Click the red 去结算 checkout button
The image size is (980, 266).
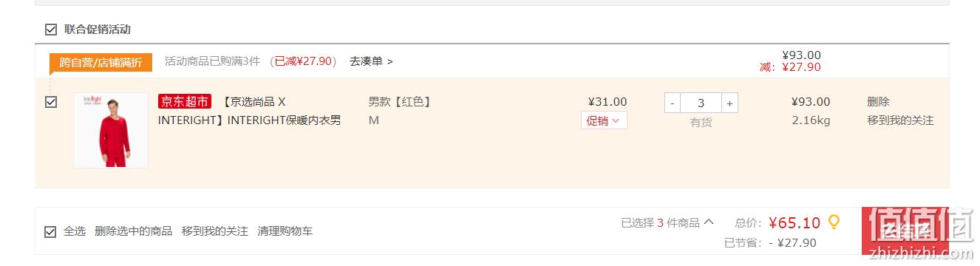pos(905,231)
